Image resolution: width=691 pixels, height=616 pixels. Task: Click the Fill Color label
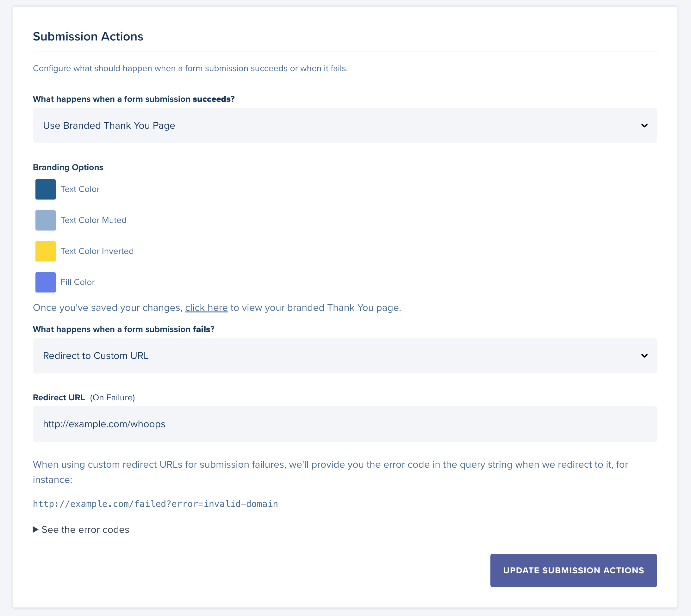pyautogui.click(x=78, y=282)
